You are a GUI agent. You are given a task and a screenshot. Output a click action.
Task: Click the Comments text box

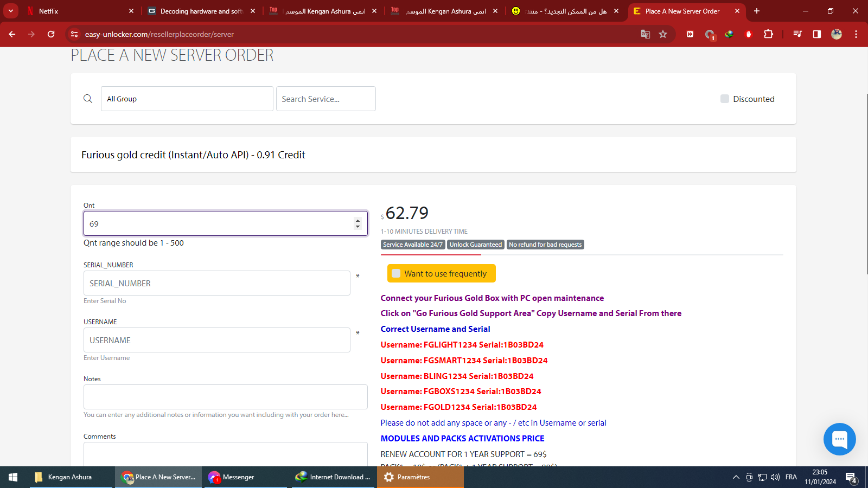point(226,454)
